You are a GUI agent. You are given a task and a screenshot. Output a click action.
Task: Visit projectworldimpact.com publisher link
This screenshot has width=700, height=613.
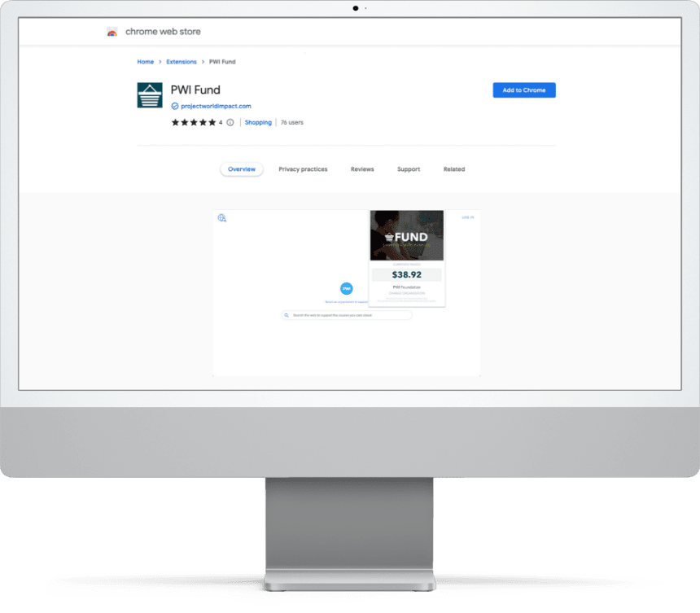(x=216, y=107)
